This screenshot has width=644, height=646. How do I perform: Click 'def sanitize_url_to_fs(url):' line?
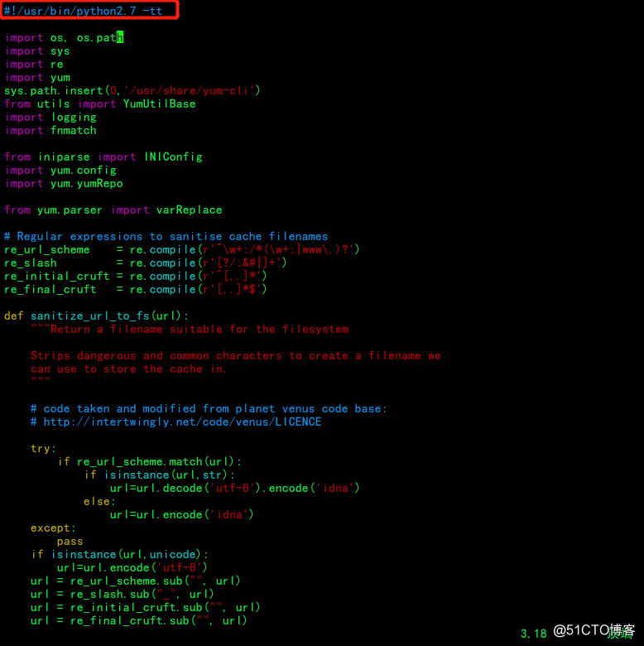pyautogui.click(x=96, y=316)
